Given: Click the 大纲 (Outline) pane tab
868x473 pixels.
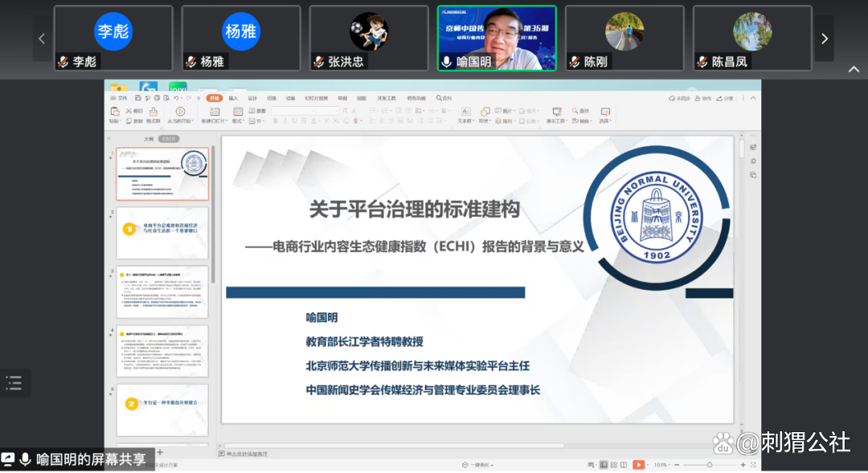Looking at the screenshot, I should pyautogui.click(x=149, y=139).
